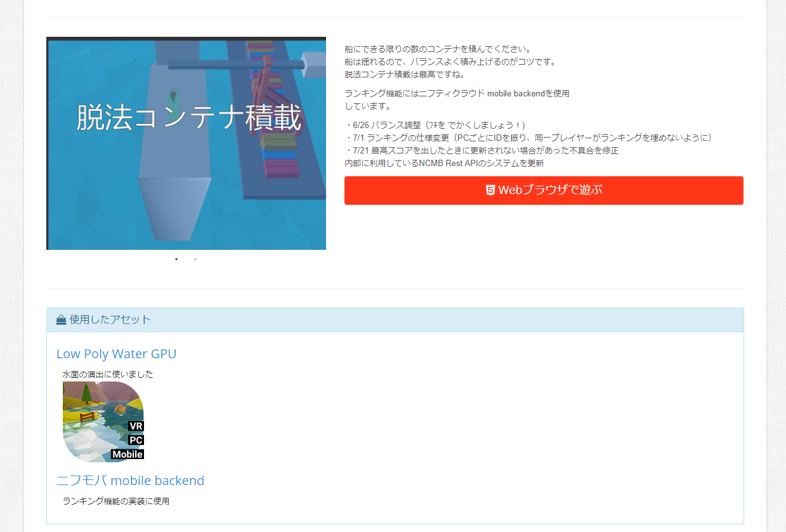
Task: Switch to the second carousel slide dot
Action: 195,259
